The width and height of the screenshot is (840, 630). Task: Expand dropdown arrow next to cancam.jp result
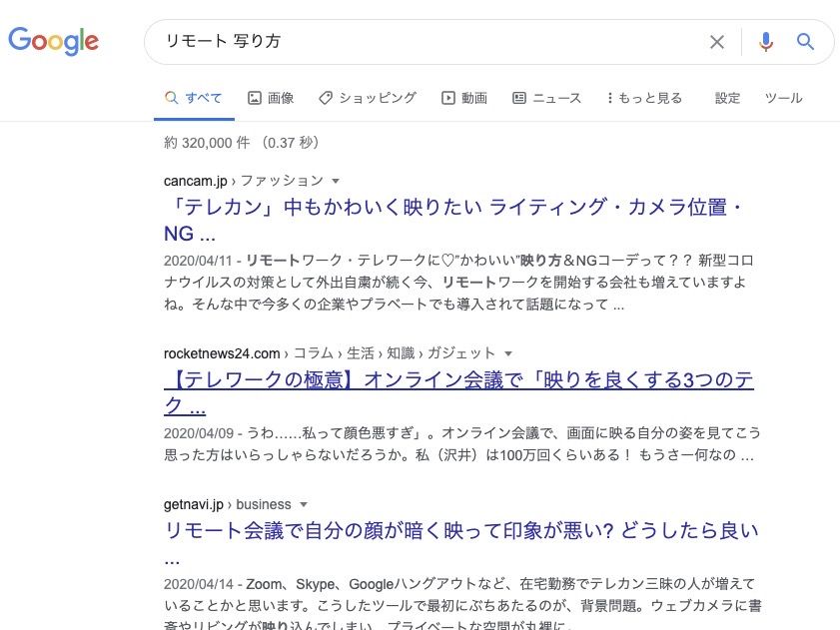(336, 181)
